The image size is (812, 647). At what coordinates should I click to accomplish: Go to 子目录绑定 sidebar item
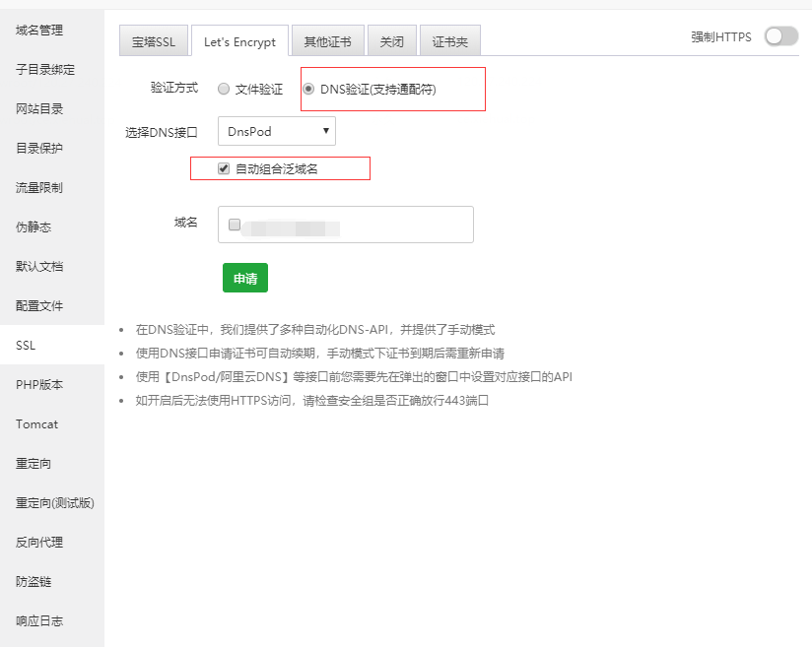(45, 70)
